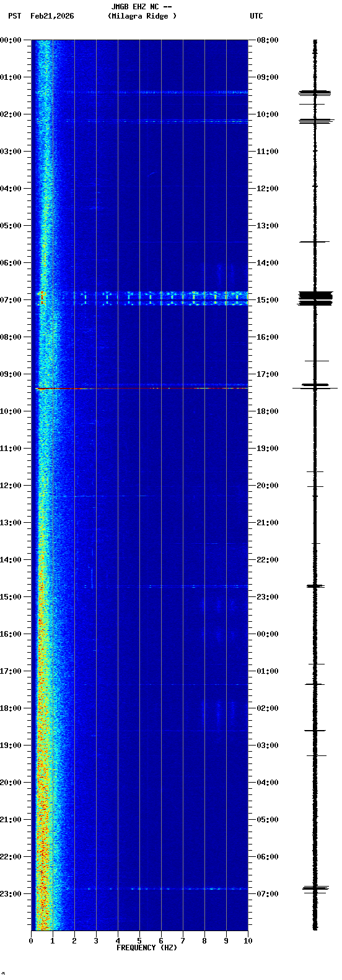Click the 09:00 UTC time label
Screen dimensions: 342x980
tap(268, 77)
